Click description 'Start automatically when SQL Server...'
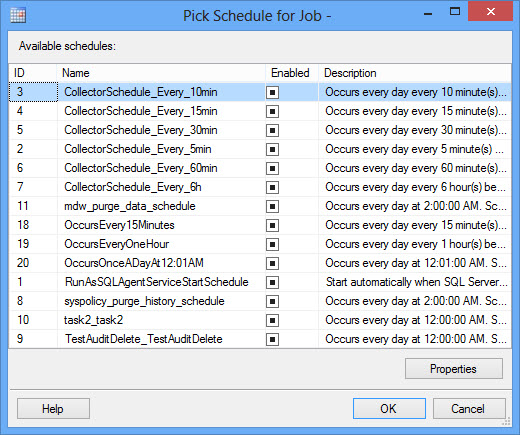Viewport: 520px width, 435px height. pos(417,282)
